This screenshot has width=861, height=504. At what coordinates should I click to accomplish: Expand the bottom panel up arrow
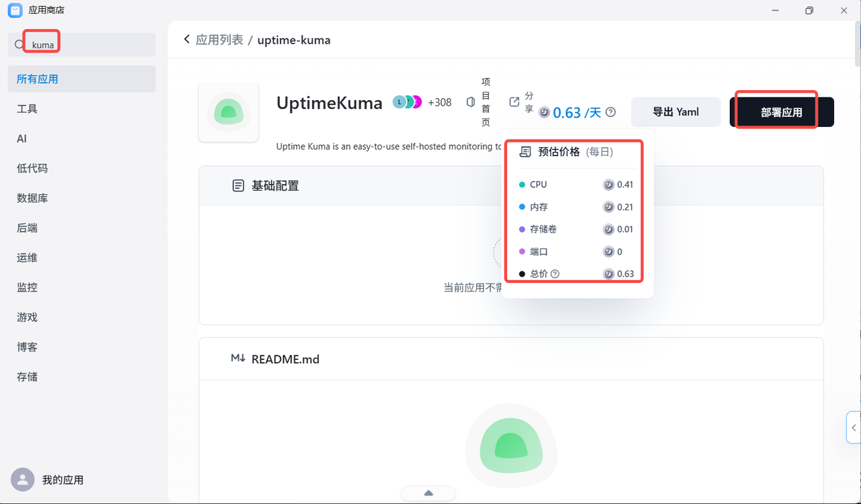428,493
